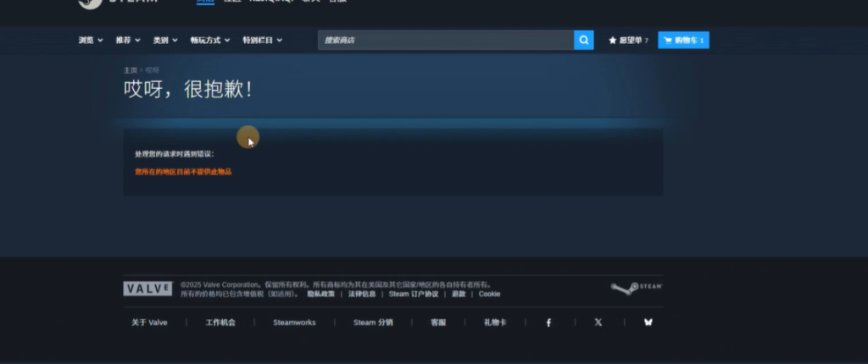Image resolution: width=868 pixels, height=364 pixels.
Task: Expand the 特别栏目 dropdown menu
Action: (x=262, y=40)
